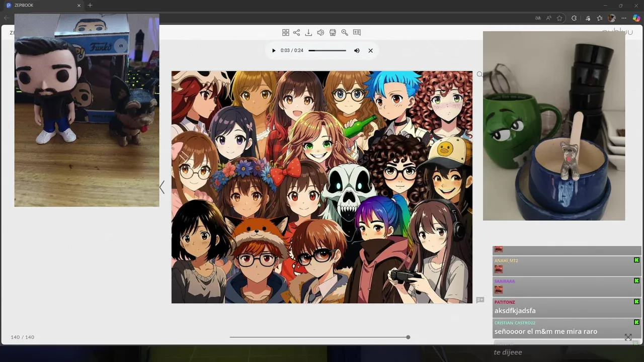Click the message 'señoooor el m&m me mira raro'
The image size is (644, 362).
(x=546, y=331)
